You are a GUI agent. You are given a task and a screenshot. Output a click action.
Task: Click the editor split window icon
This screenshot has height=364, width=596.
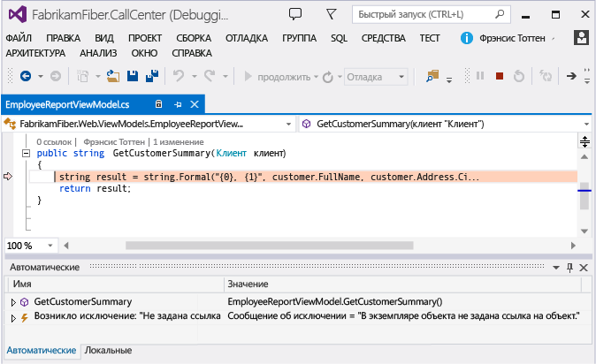click(x=585, y=141)
